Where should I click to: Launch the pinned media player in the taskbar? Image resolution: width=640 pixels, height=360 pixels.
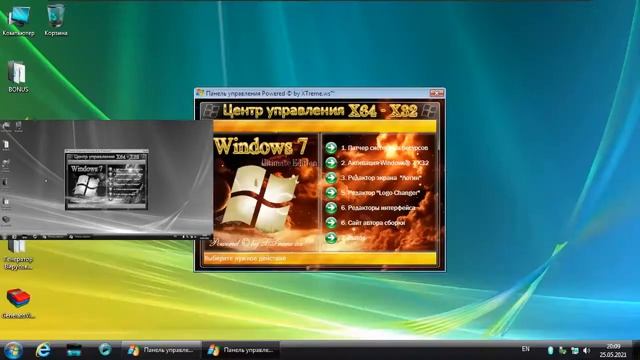[105, 350]
